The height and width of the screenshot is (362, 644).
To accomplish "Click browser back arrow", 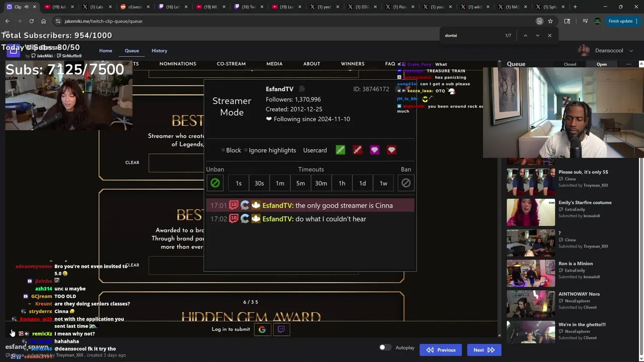I will [x=8, y=21].
